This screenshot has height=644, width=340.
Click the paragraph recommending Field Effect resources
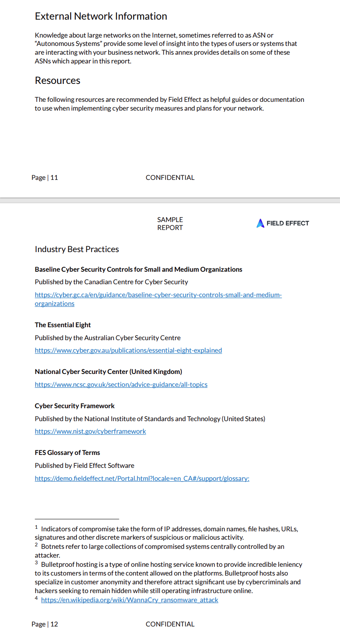169,104
